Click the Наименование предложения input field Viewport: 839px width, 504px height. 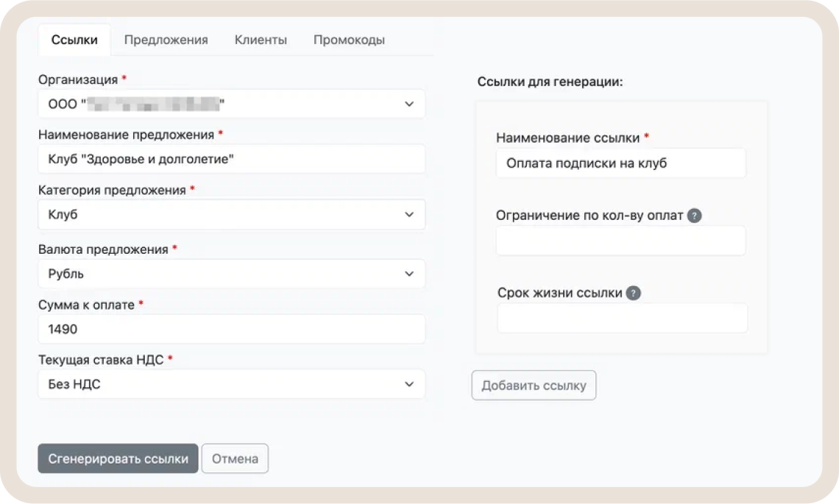pos(232,159)
